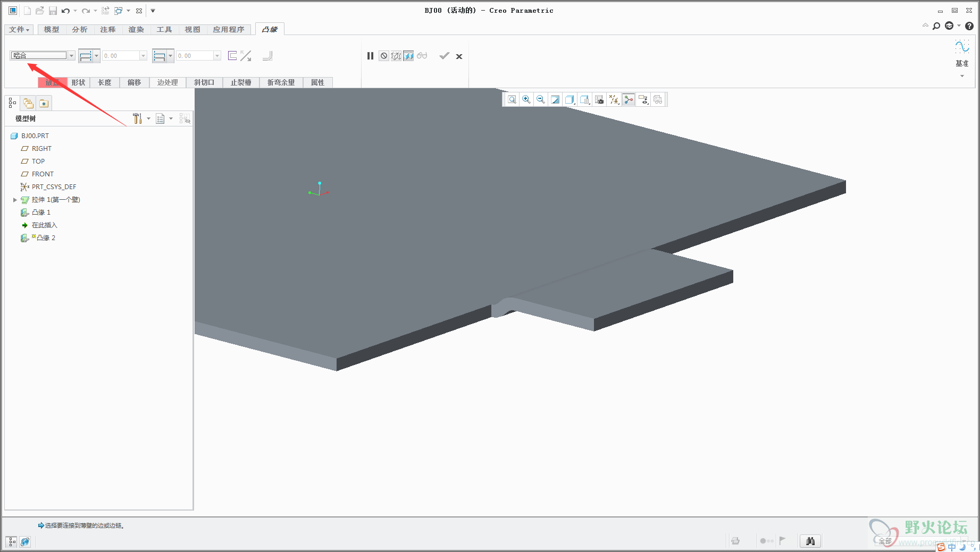Screen dimensions: 980x552
Task: Open the 长度 panel tab
Action: (x=105, y=82)
